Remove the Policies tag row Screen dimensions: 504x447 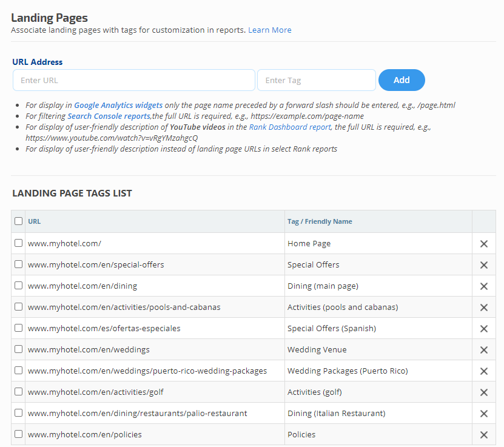tap(484, 435)
